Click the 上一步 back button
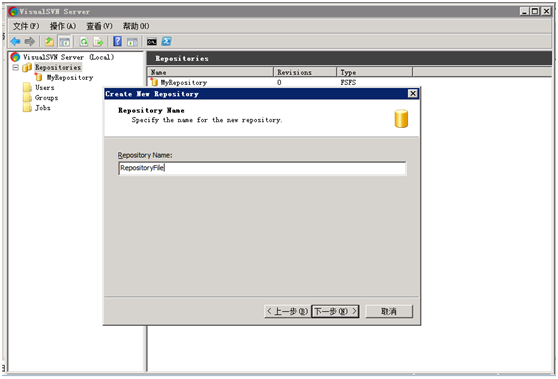This screenshot has width=558, height=379. pos(287,311)
